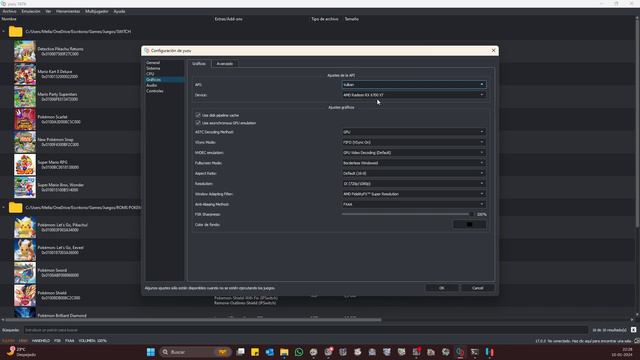Select Super Mario RPG cover thumbnail

tap(25, 164)
